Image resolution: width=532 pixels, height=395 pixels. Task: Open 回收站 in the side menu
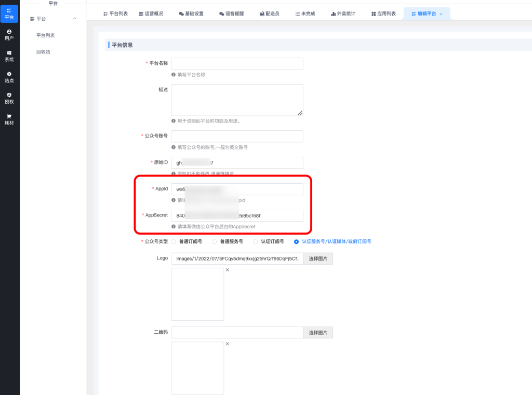43,52
